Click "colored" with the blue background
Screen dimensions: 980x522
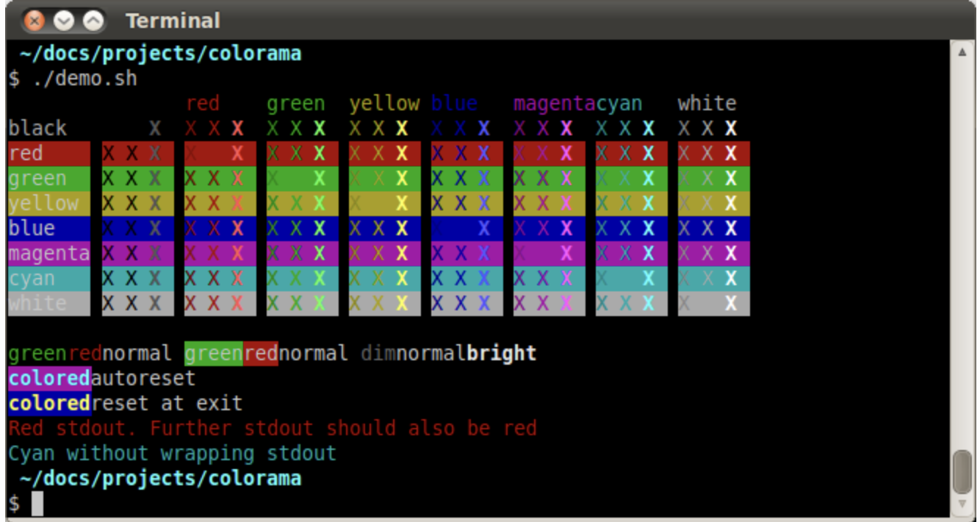(49, 404)
